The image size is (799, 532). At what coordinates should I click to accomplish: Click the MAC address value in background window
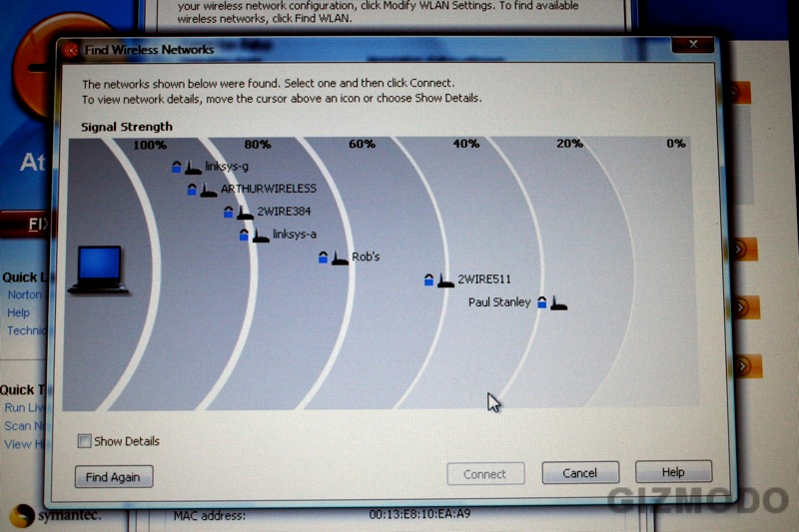(419, 514)
